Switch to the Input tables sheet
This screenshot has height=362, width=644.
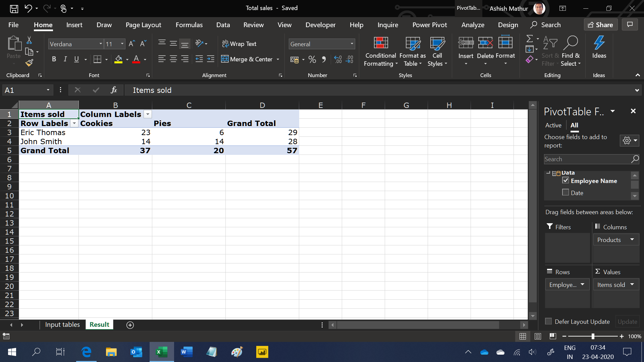click(x=62, y=324)
